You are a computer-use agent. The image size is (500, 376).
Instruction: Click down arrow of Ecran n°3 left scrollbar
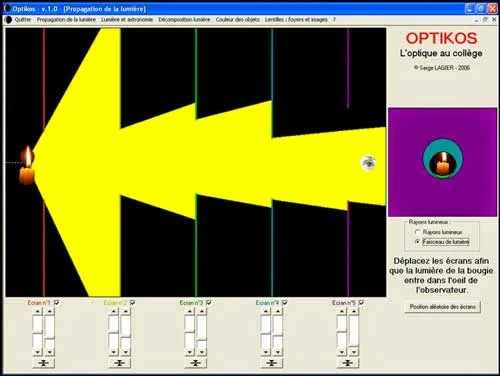coord(190,352)
